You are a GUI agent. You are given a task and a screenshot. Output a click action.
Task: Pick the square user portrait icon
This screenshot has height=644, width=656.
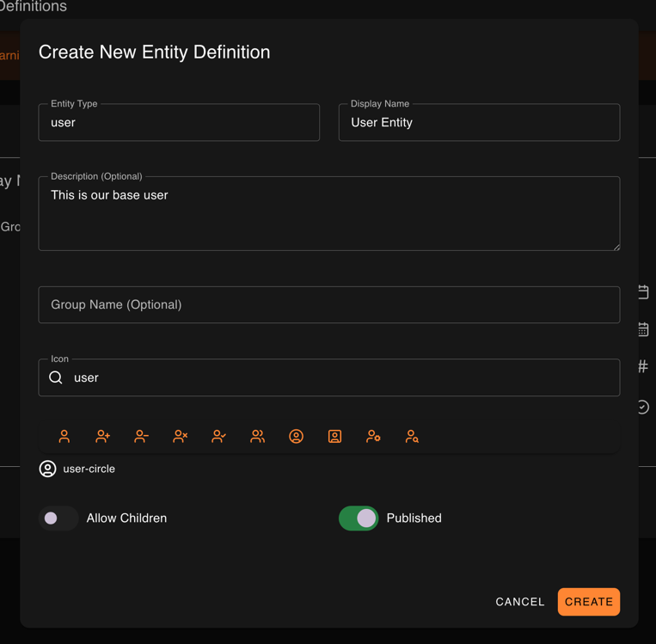click(x=334, y=437)
